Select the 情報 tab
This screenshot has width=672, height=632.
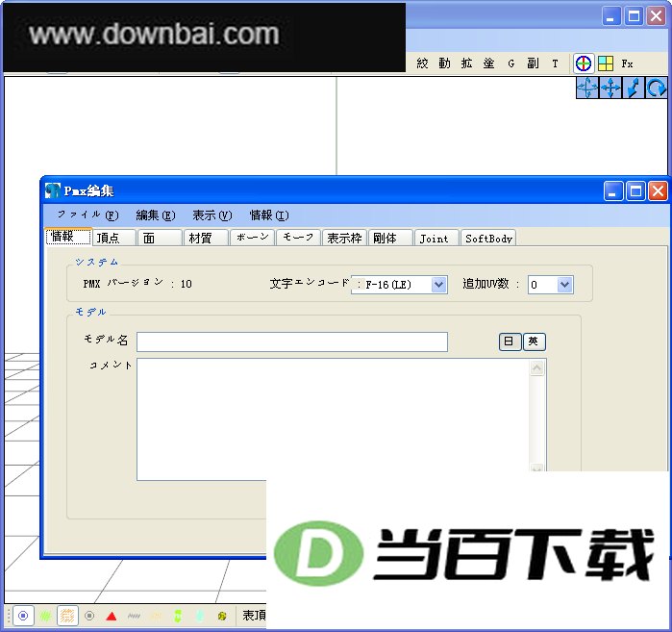pyautogui.click(x=68, y=237)
